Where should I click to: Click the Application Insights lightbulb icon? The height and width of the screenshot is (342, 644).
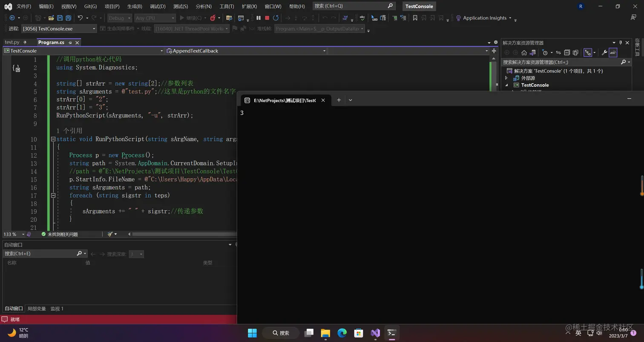(458, 18)
